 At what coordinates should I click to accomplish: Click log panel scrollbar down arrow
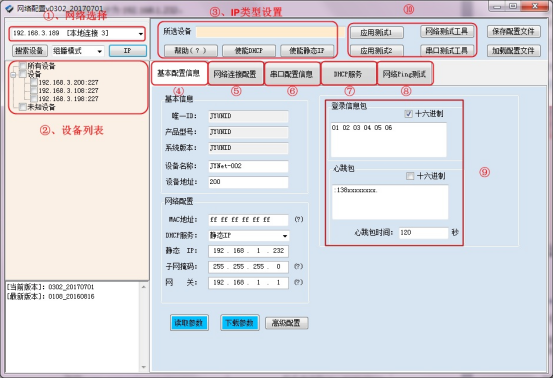click(144, 367)
